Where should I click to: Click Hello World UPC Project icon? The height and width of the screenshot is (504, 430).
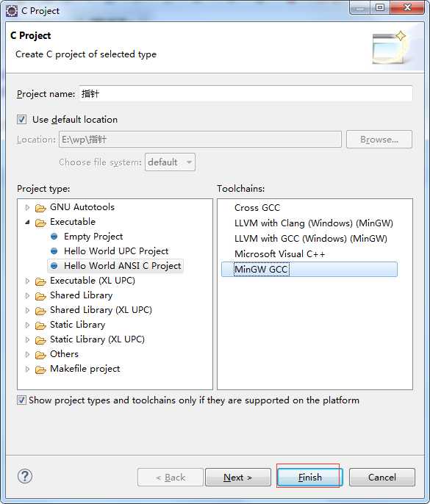coord(54,251)
